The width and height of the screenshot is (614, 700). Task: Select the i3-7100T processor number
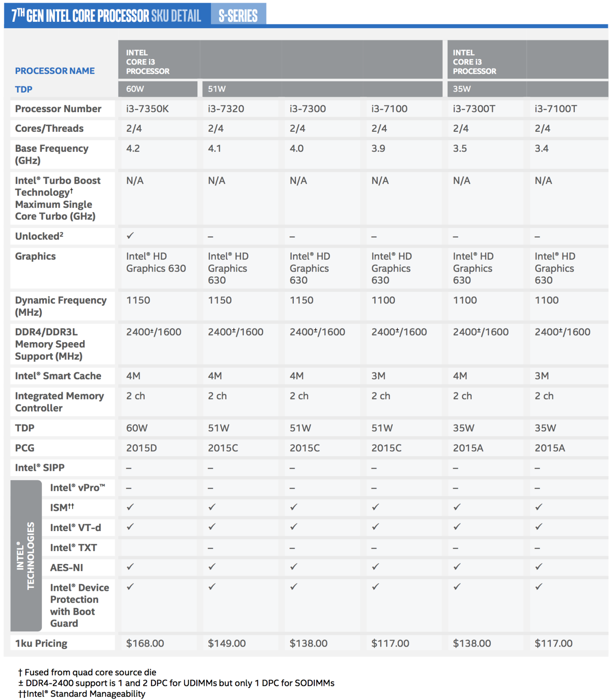(556, 109)
